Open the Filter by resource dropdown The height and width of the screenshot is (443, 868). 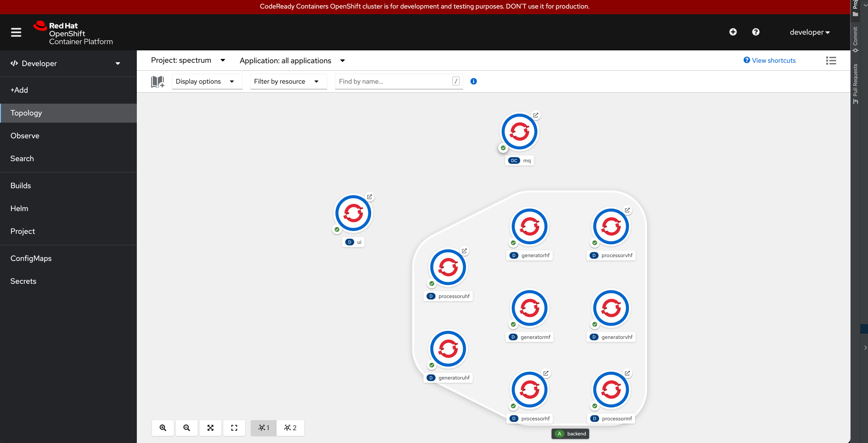click(289, 81)
